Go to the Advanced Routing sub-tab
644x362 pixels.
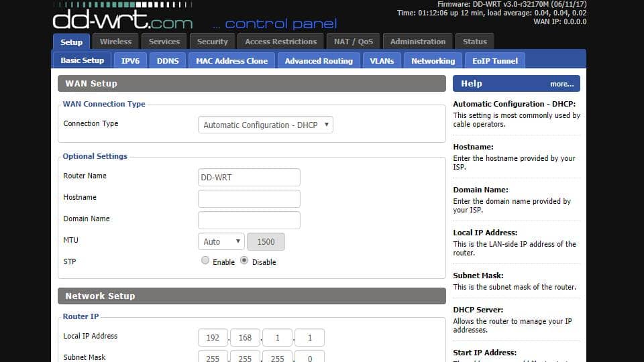[x=319, y=61]
